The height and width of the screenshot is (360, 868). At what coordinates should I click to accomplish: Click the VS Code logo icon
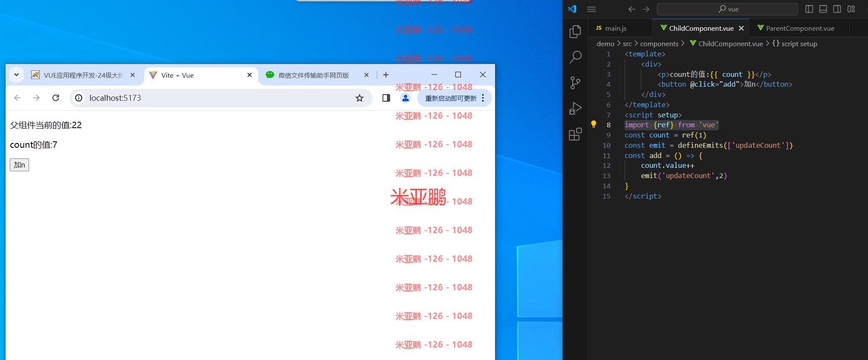(572, 9)
